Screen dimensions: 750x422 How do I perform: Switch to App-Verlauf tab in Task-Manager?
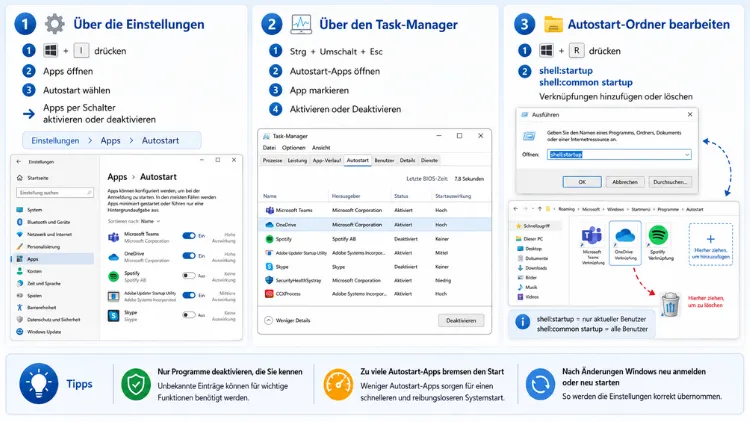point(327,161)
